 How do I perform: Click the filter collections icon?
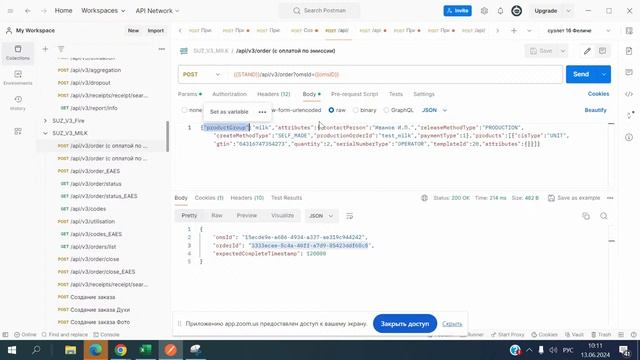tap(61, 49)
